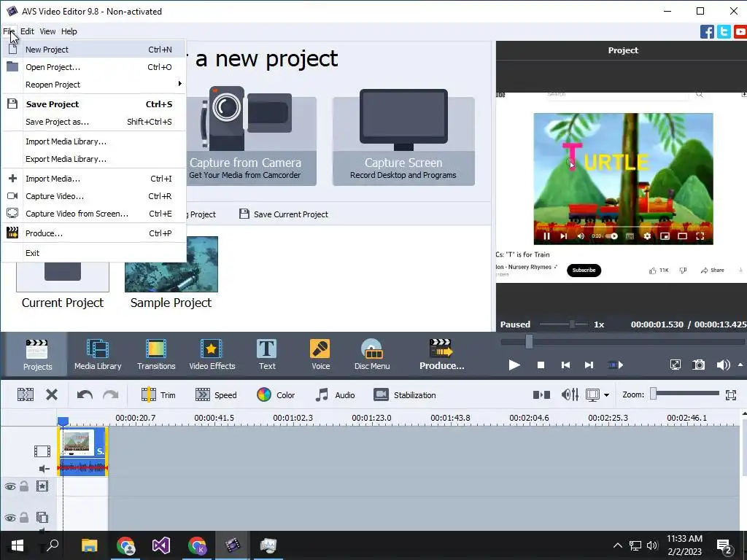This screenshot has height=560, width=747.
Task: Open the Transitions panel
Action: pos(156,354)
